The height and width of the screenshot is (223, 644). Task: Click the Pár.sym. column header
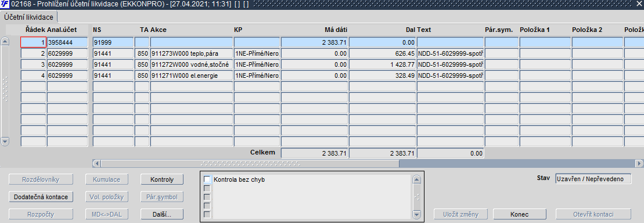[499, 30]
